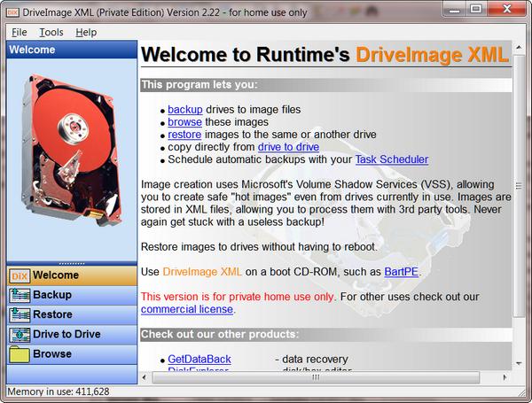Click the 'Check out our other products:' heading
532x403 pixels.
click(220, 334)
